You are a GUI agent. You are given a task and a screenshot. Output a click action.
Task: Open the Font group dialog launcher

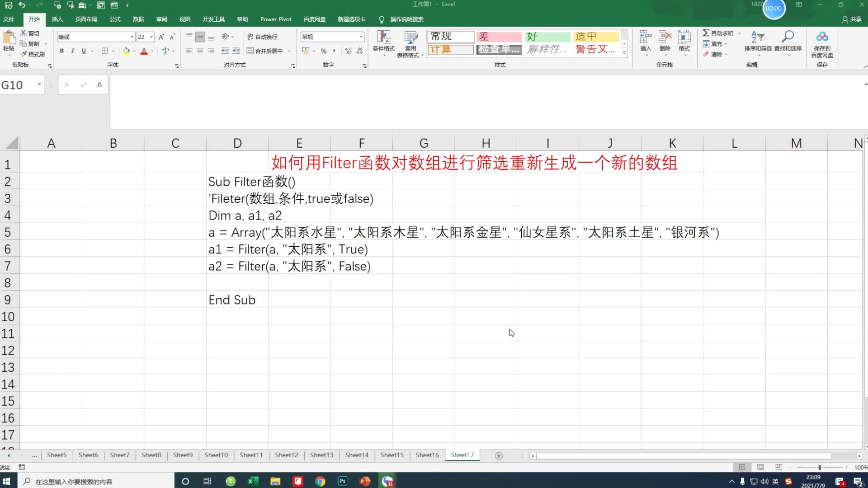coord(177,66)
